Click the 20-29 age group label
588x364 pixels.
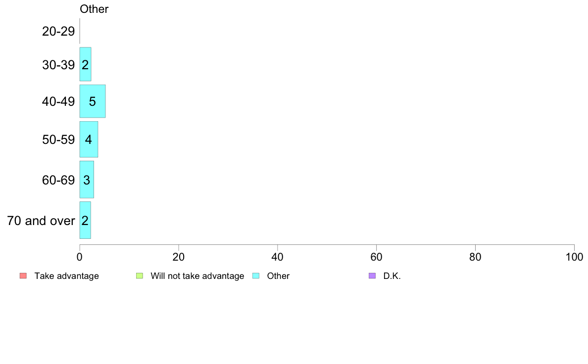[58, 31]
